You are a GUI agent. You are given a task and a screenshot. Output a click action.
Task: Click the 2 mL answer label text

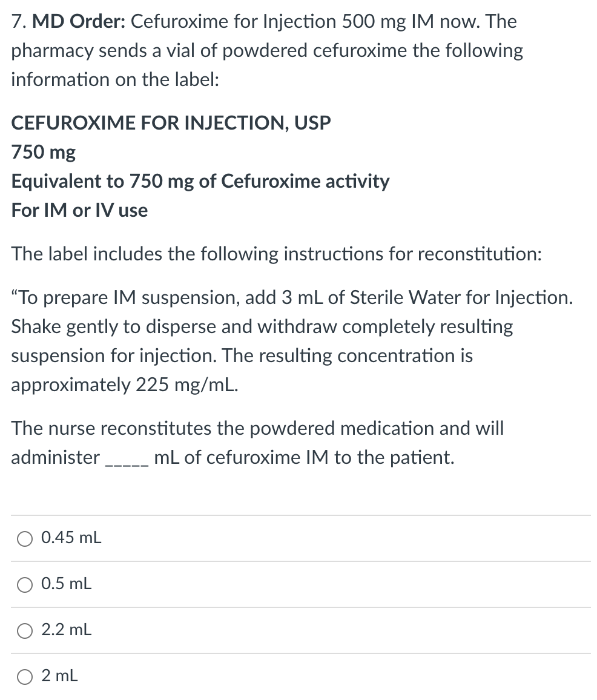click(59, 676)
